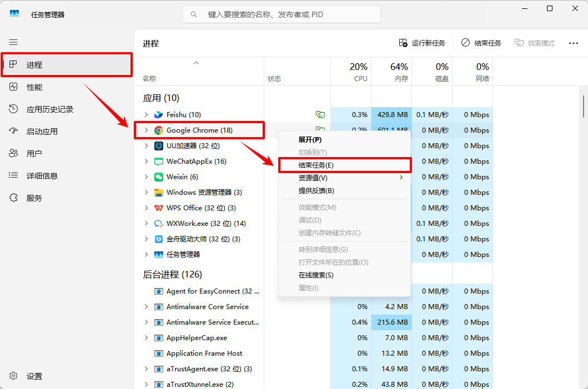Expand the Feishu (10) process group
This screenshot has height=389, width=588.
pyautogui.click(x=146, y=115)
